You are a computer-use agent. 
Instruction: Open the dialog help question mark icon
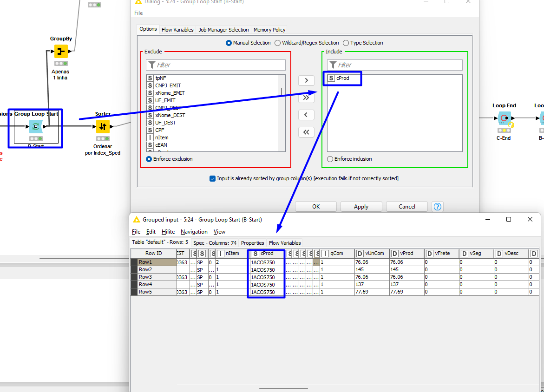pos(437,207)
